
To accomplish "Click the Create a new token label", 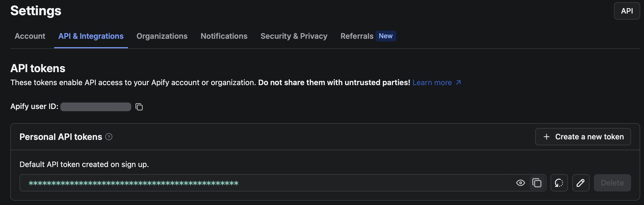I will click(589, 137).
